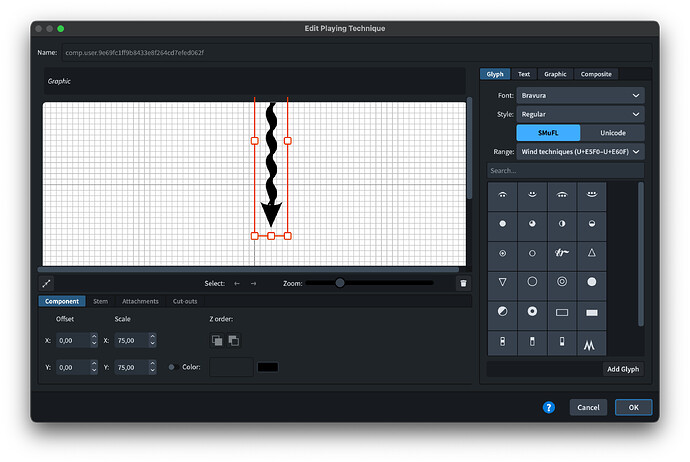
Task: Choose the small empty ring glyph
Action: (x=532, y=253)
